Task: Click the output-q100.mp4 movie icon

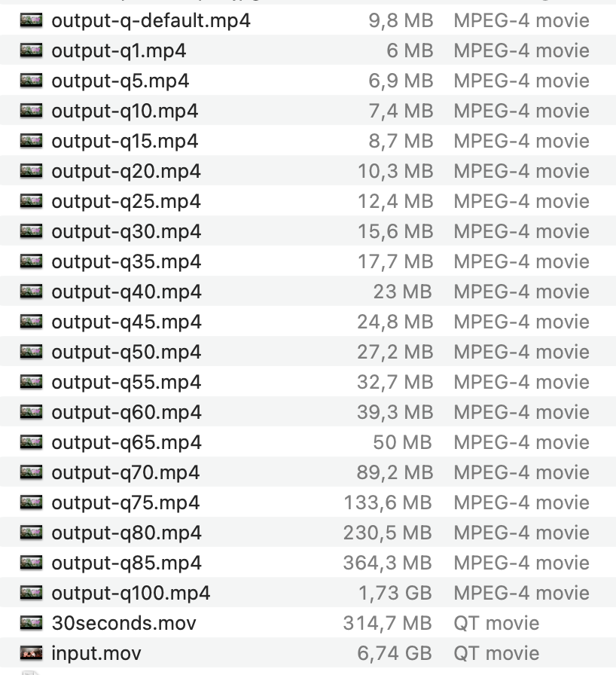Action: click(x=31, y=593)
